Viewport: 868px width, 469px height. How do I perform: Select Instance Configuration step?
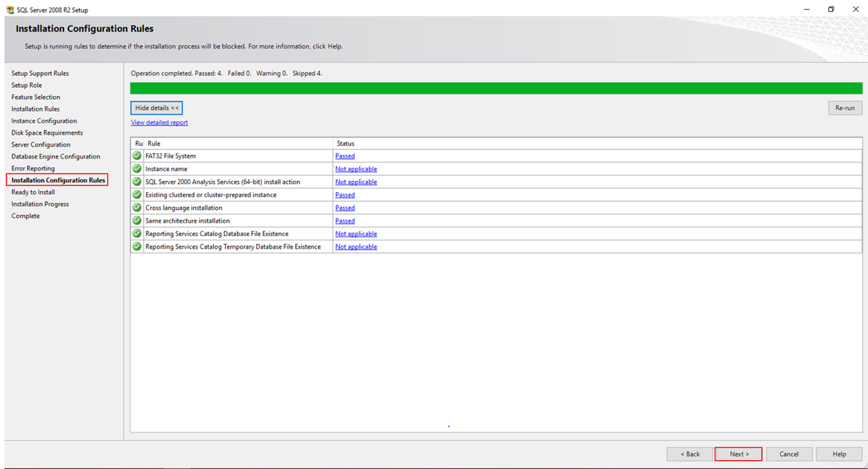[x=44, y=121]
